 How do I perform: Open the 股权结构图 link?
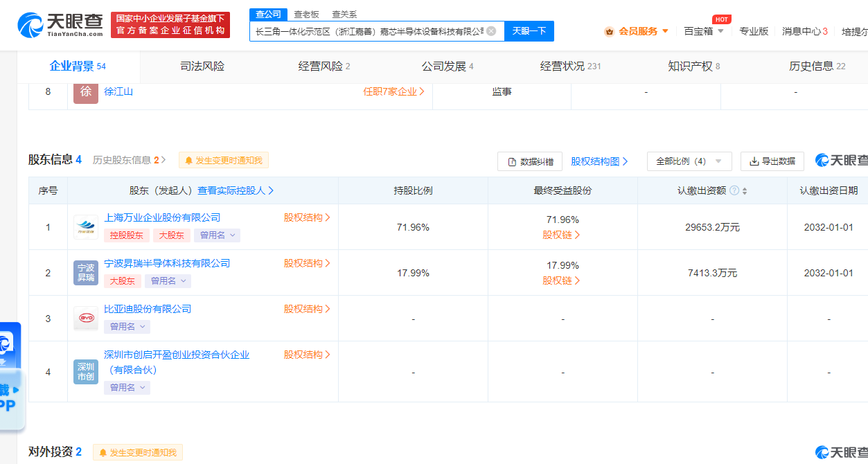599,161
